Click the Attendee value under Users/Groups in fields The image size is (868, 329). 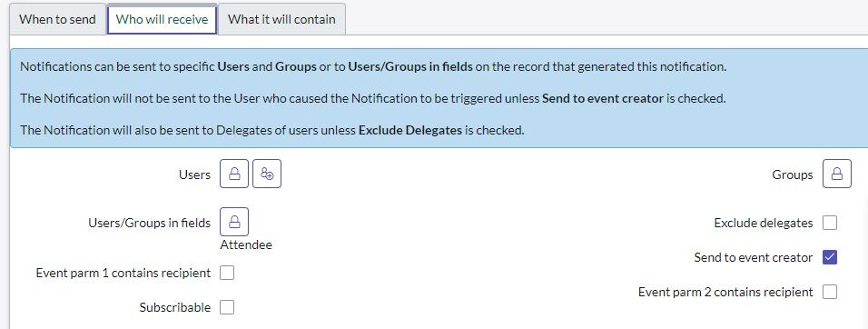coord(246,244)
